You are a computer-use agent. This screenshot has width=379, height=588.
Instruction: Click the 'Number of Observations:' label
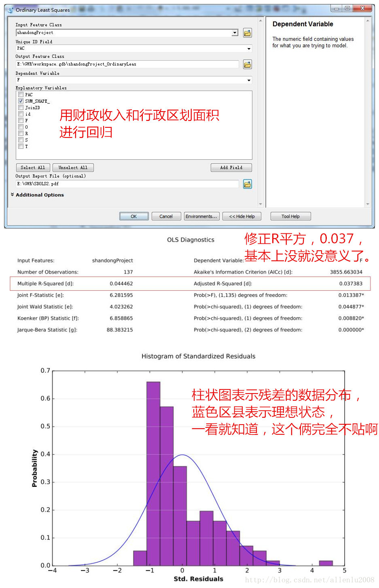click(48, 272)
